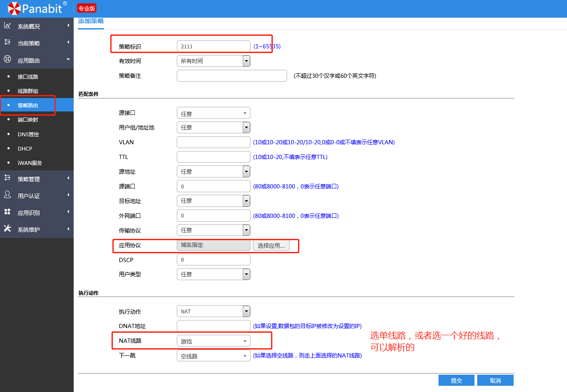Open the 下一跳 dropdown showing 空线路

tap(213, 356)
